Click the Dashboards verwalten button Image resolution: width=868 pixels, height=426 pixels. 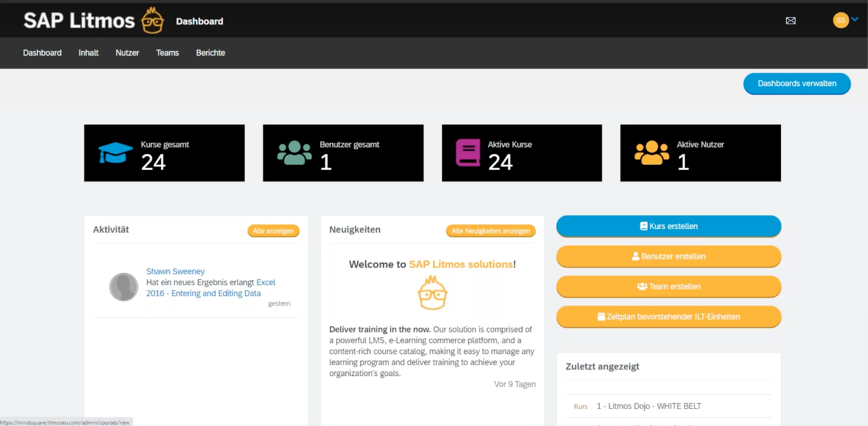pos(797,83)
